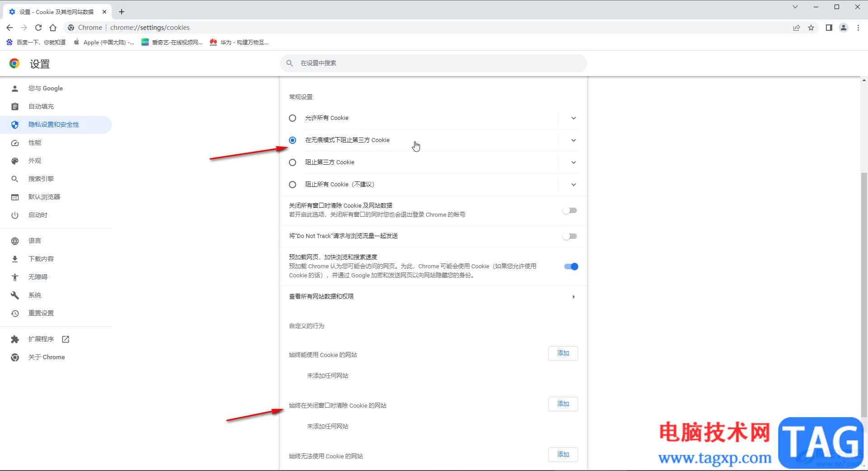
Task: Close the 设置 Cookie tab
Action: coord(104,12)
